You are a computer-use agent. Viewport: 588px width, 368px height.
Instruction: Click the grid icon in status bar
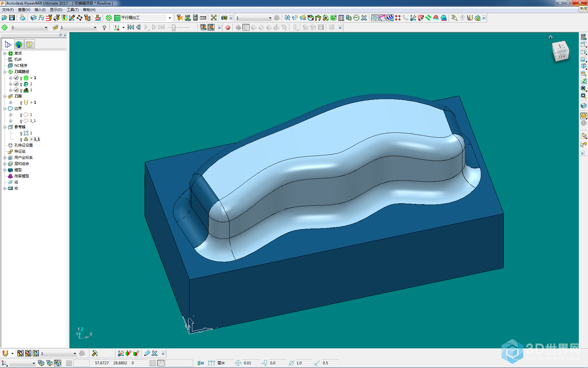point(69,363)
